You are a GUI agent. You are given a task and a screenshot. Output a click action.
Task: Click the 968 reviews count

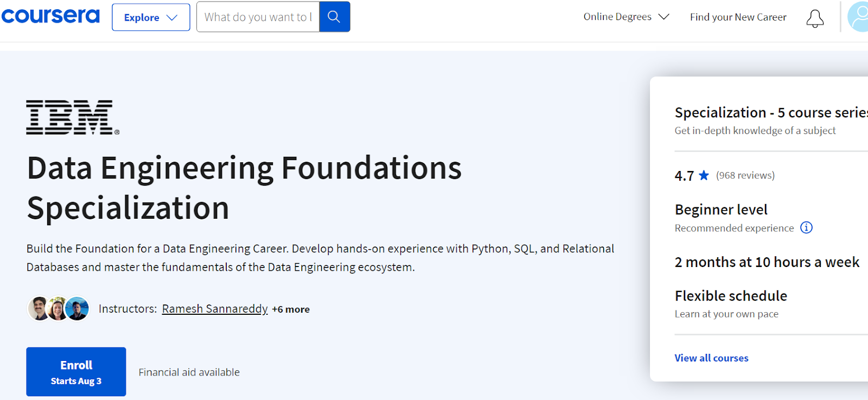click(x=745, y=175)
